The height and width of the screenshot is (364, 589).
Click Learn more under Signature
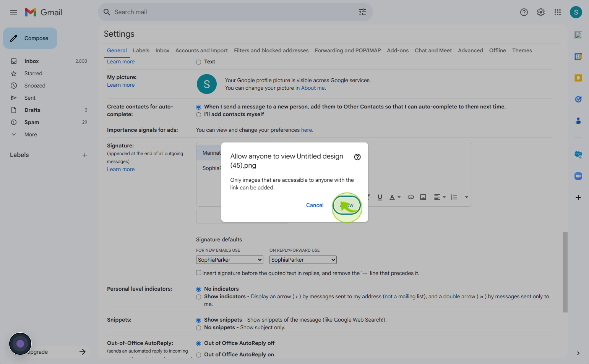pyautogui.click(x=121, y=169)
